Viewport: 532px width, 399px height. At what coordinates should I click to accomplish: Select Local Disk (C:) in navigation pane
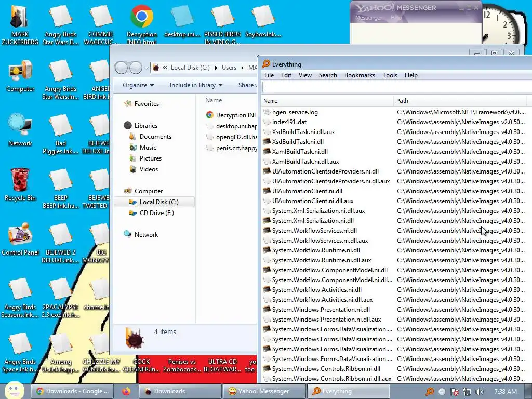pyautogui.click(x=155, y=202)
